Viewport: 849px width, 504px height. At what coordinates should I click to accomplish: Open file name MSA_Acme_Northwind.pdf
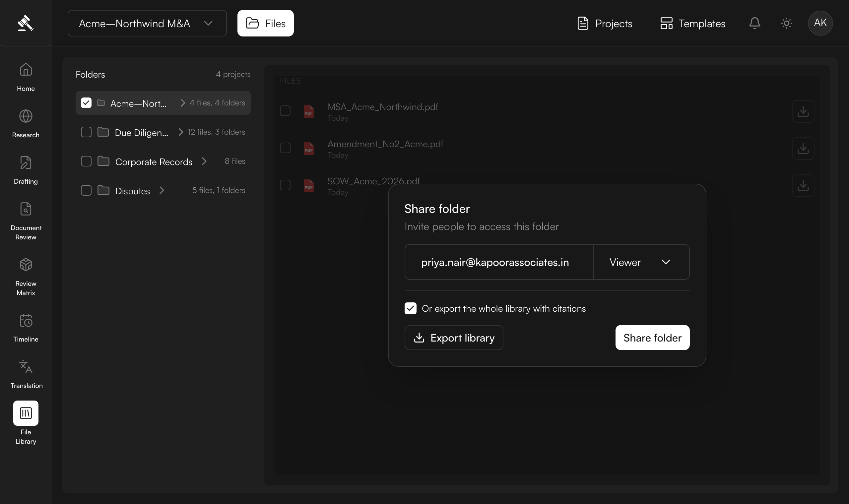383,107
